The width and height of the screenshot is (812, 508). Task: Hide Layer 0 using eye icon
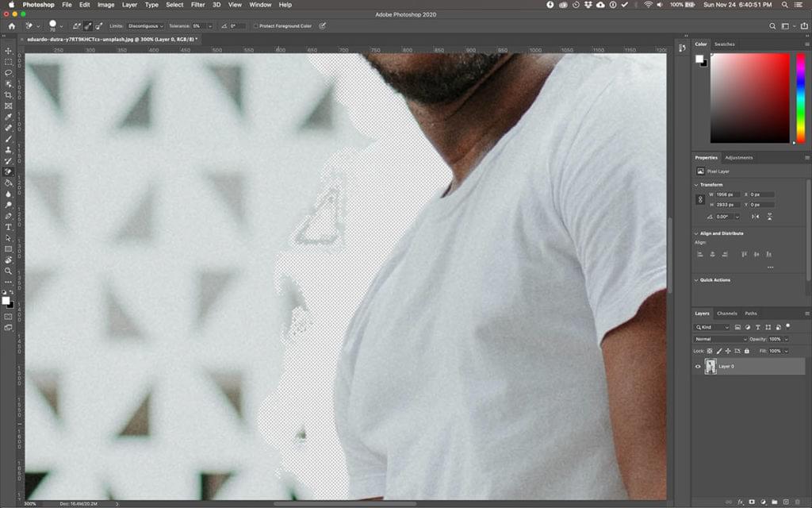699,367
